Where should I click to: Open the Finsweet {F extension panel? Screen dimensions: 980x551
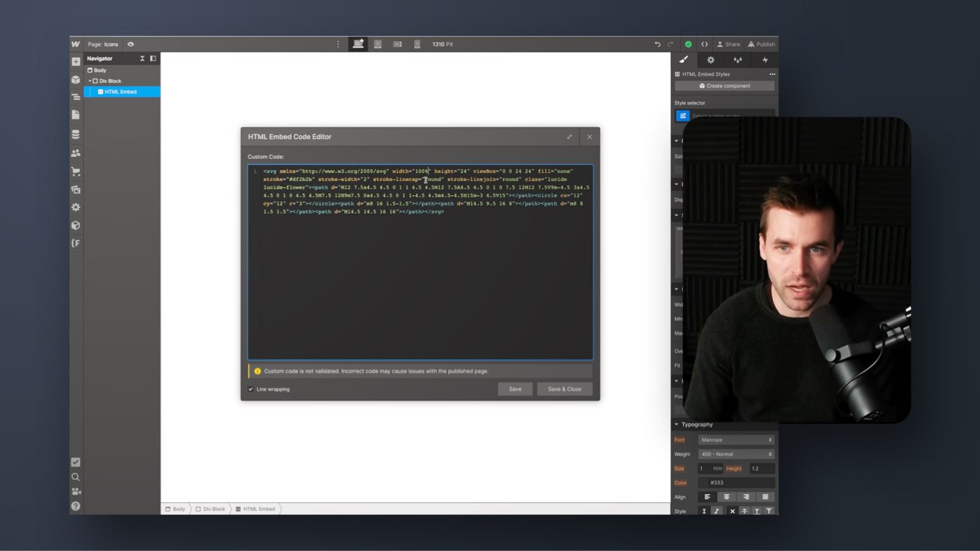pos(76,244)
